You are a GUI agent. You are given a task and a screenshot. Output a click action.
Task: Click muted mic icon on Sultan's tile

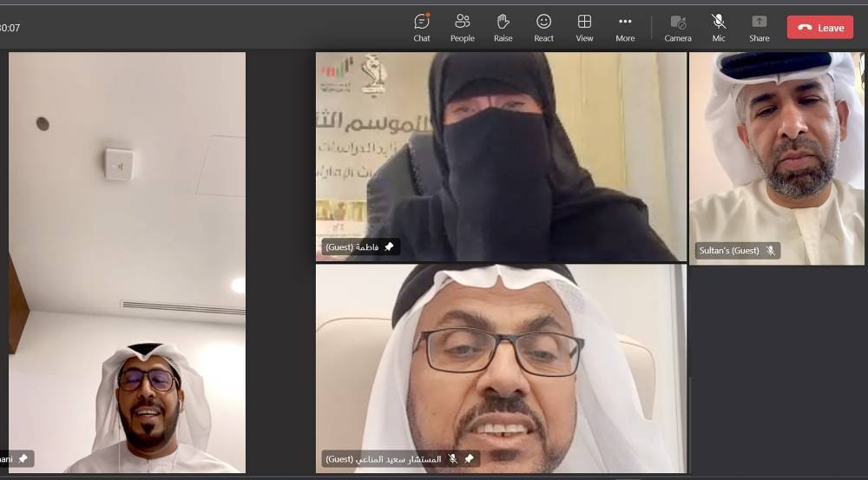(770, 251)
